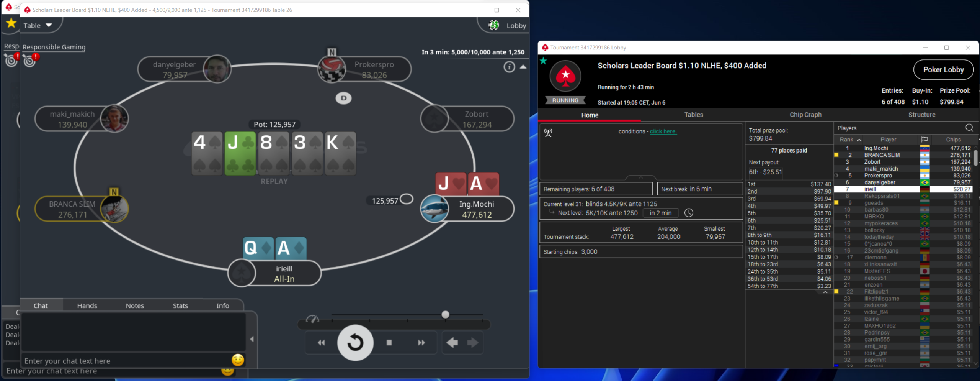Open the Structure tab
The width and height of the screenshot is (980, 381).
pos(921,115)
